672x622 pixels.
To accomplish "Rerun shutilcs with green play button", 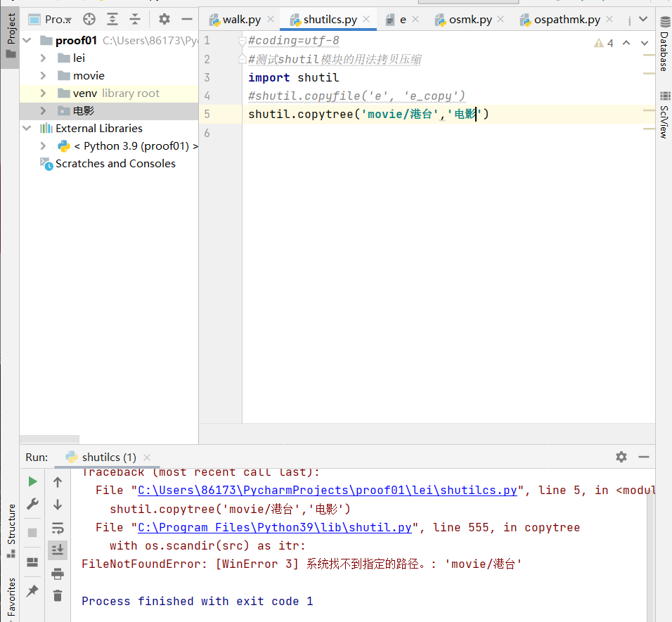I will click(x=32, y=482).
